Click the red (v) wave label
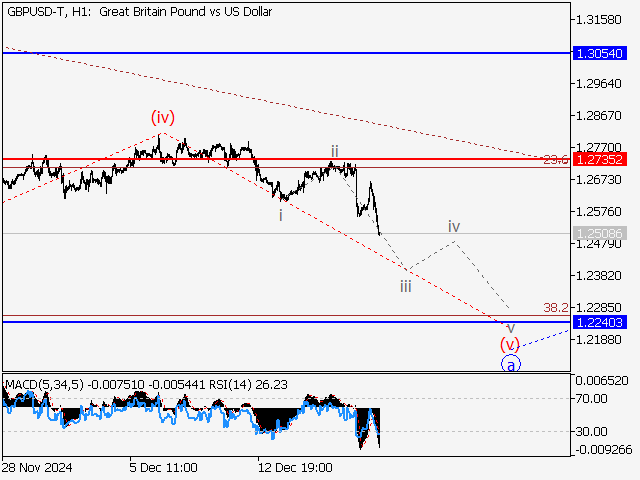 point(511,344)
